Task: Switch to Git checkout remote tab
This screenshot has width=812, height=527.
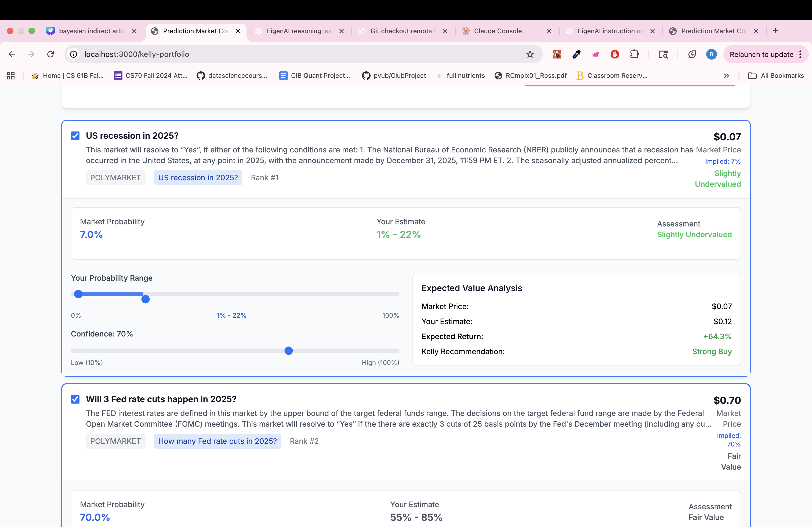Action: [401, 31]
